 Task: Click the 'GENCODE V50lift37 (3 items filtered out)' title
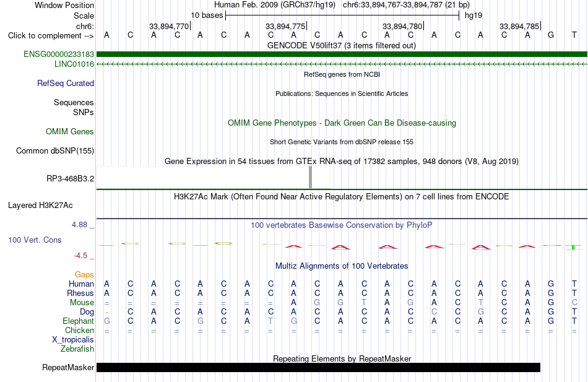click(342, 45)
